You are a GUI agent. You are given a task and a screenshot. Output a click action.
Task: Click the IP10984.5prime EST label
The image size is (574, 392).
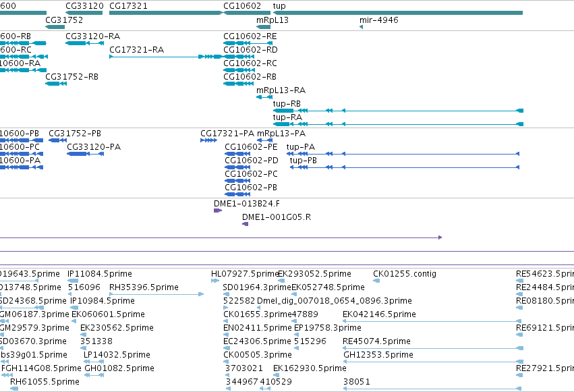(x=103, y=301)
